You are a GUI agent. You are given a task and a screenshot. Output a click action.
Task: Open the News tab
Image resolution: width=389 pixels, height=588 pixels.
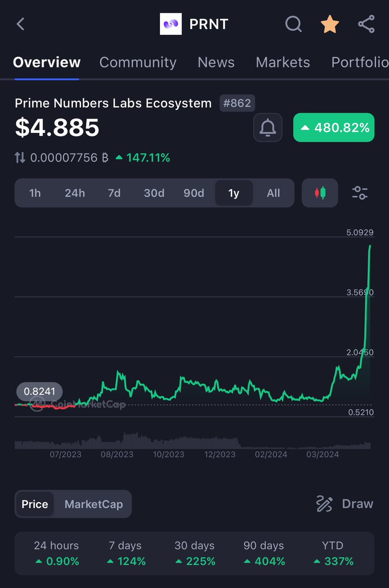(x=216, y=63)
